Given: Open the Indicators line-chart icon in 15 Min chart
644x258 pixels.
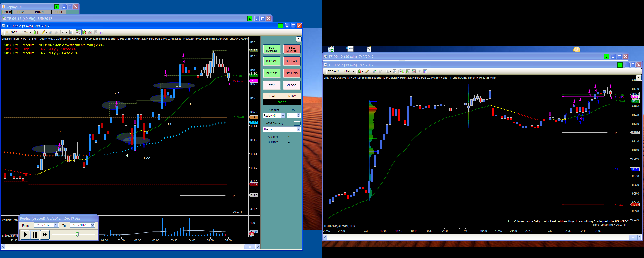Looking at the screenshot, I should click(414, 71).
